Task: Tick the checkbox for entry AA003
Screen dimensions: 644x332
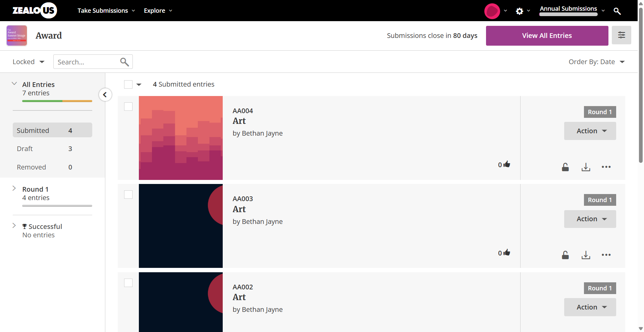Action: 128,195
